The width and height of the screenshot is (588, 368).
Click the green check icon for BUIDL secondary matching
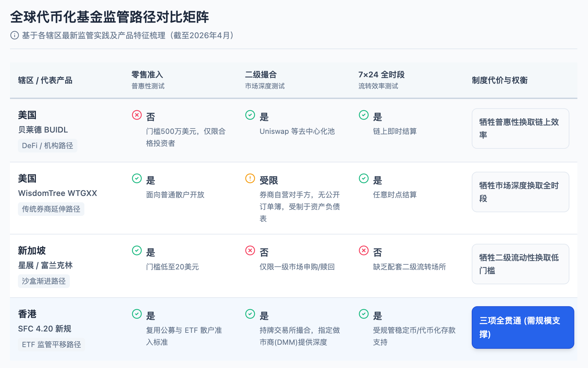coord(250,115)
